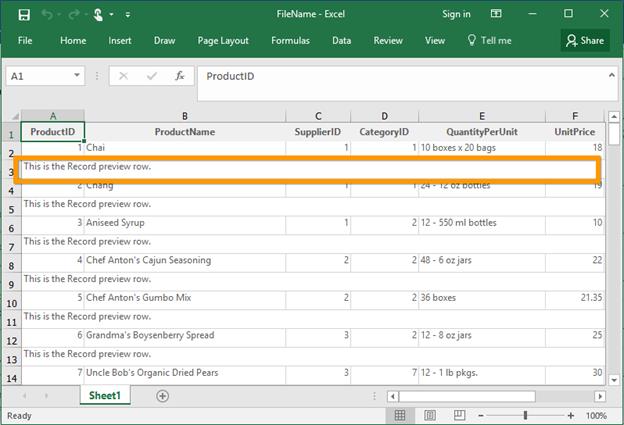
Task: Click the Insert Function fx icon
Action: coord(179,76)
